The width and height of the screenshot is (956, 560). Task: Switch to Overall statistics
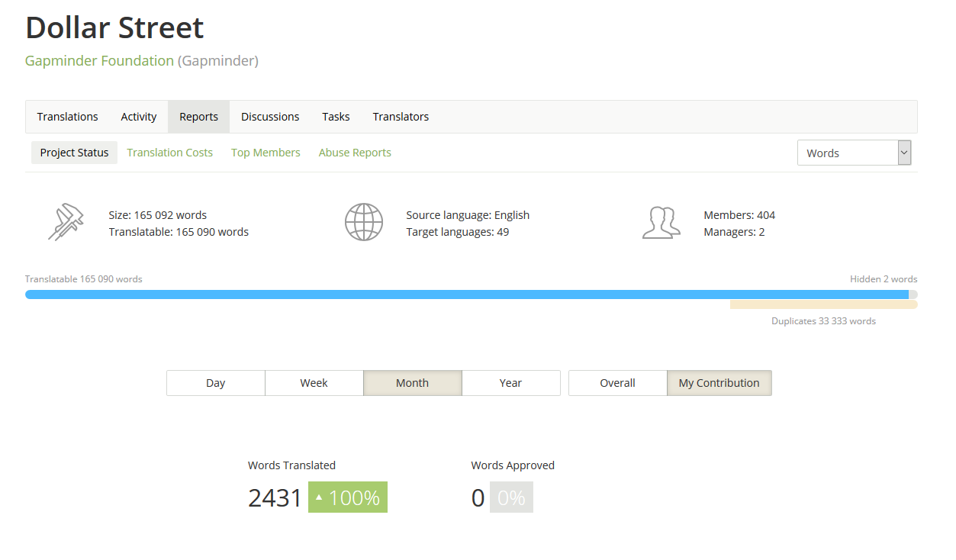click(x=617, y=383)
